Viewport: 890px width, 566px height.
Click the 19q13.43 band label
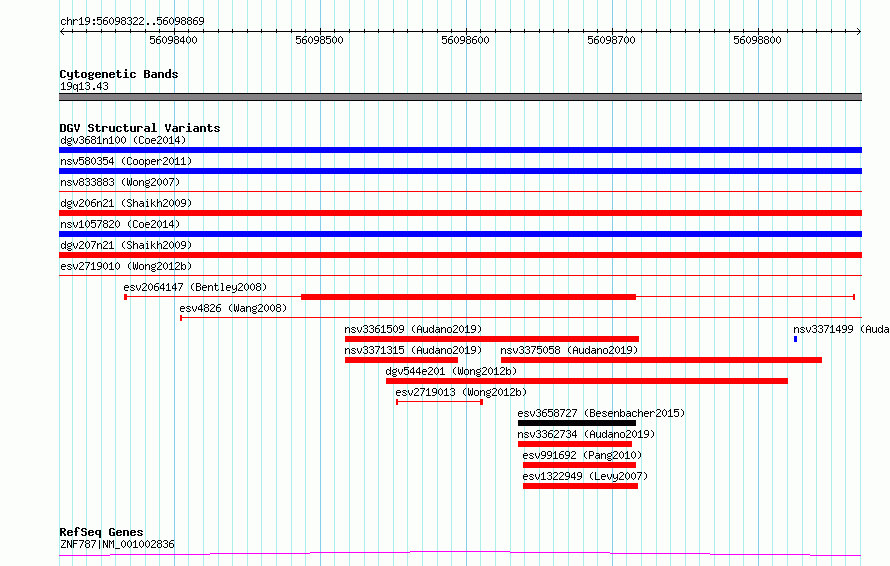pos(84,86)
